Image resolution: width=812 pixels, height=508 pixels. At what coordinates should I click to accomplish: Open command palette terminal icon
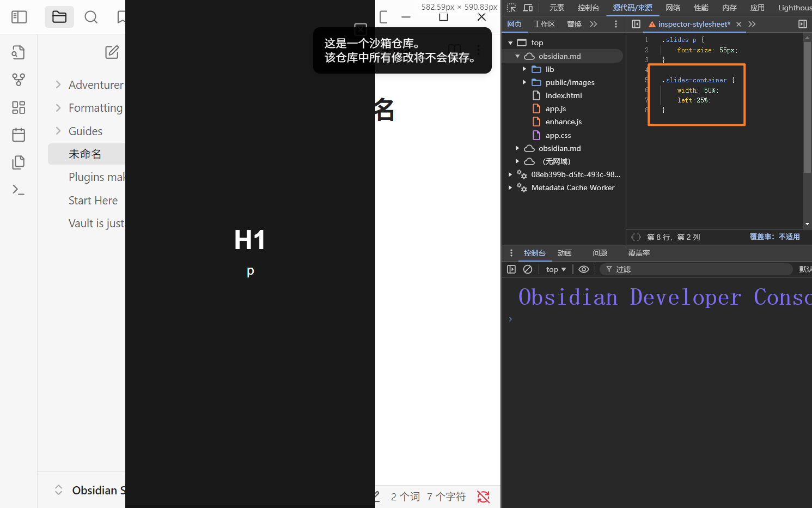(19, 190)
